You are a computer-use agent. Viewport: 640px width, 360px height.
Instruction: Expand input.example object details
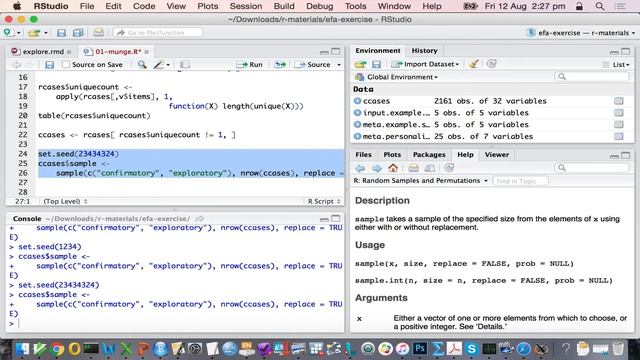[x=358, y=113]
